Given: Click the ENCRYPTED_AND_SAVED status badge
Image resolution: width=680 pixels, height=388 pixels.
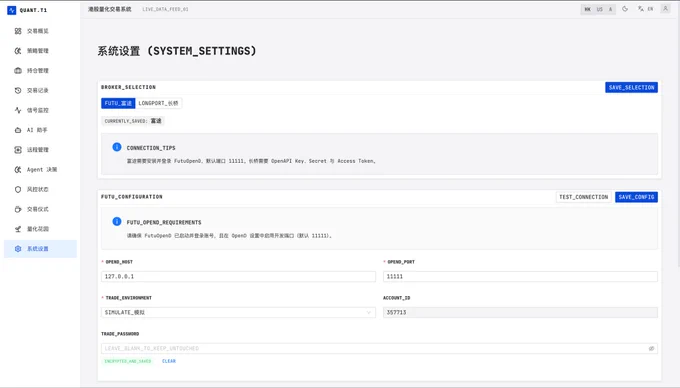Looking at the screenshot, I should (x=128, y=361).
